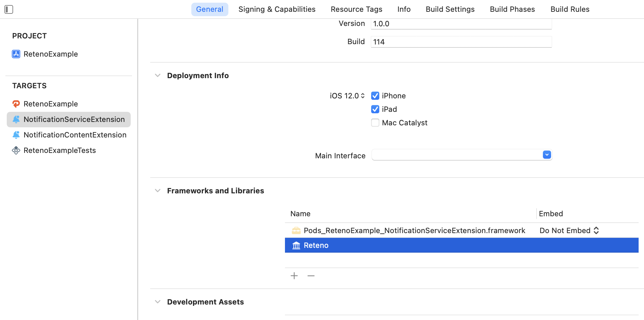Open the Build Settings tab

(450, 9)
